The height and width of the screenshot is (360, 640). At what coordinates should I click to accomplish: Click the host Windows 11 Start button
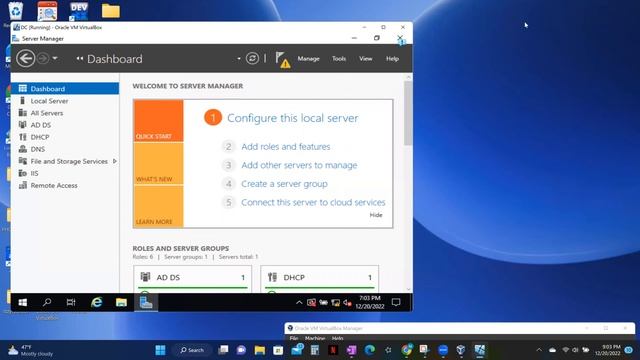tap(160, 350)
